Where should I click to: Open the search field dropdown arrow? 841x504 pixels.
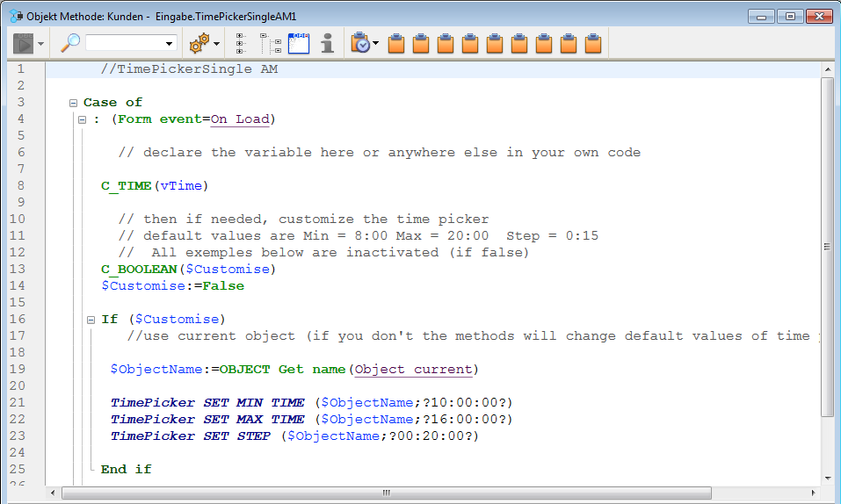(170, 43)
